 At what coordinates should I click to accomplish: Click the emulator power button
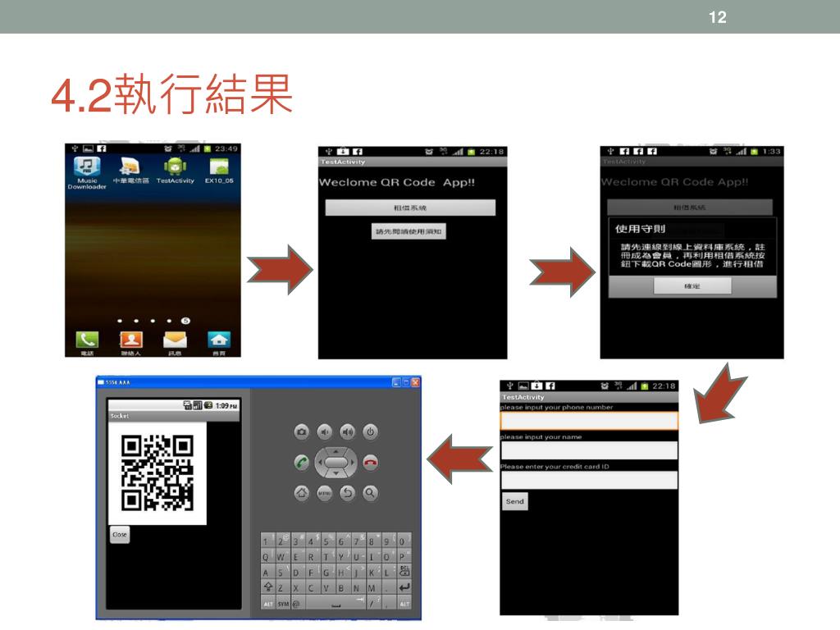[370, 431]
